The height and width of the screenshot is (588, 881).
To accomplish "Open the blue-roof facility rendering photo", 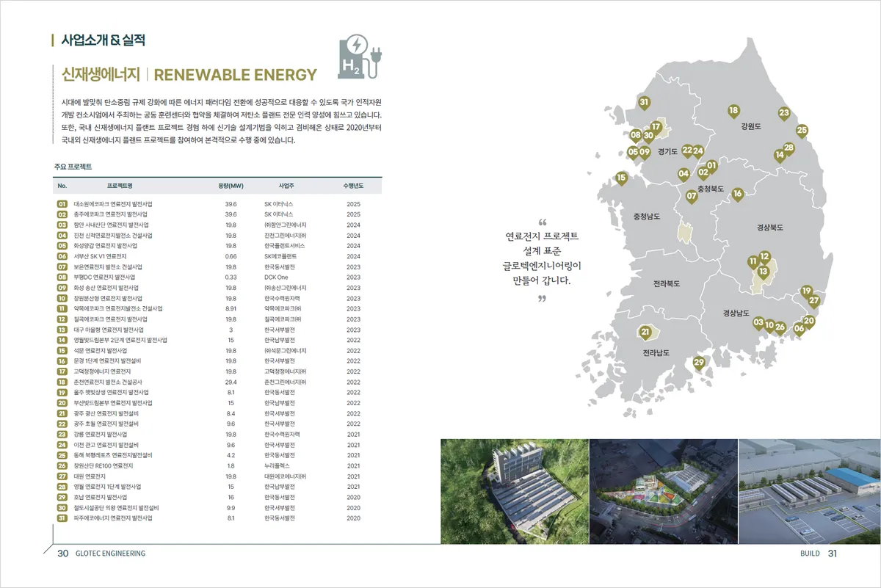I will click(x=810, y=491).
